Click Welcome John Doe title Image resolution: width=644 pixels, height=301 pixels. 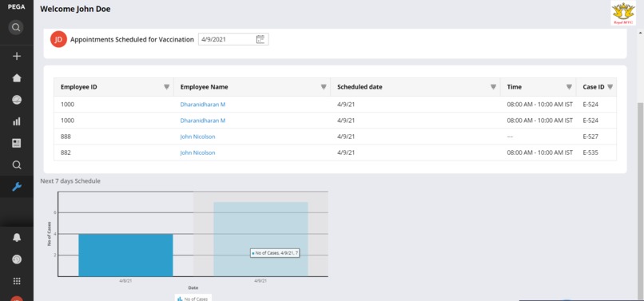coord(75,9)
